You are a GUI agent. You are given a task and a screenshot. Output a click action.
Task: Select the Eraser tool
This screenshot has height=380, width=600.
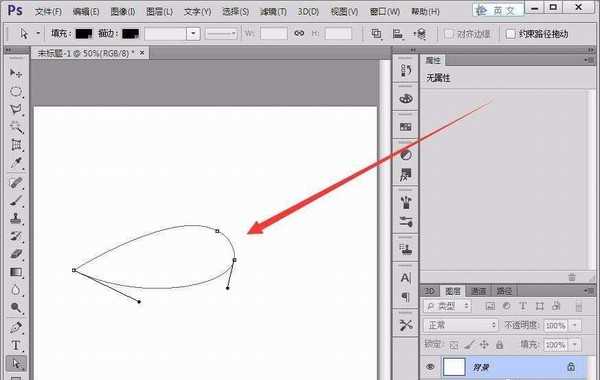[16, 254]
